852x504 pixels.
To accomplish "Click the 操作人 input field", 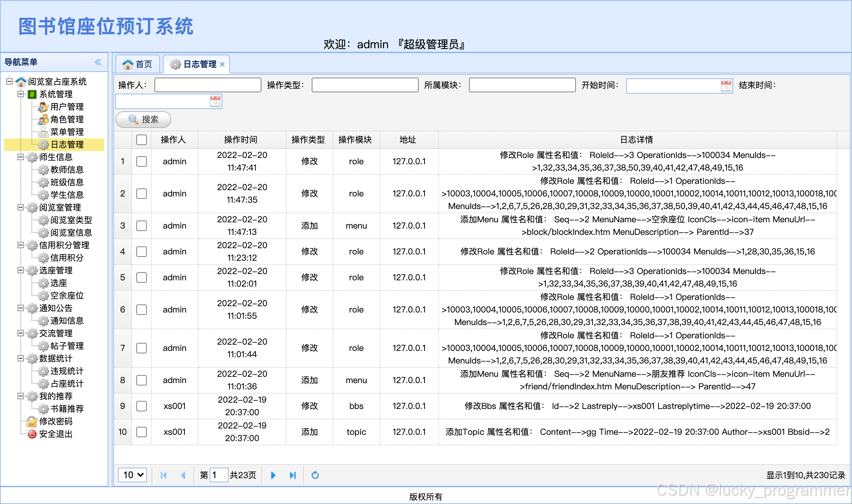I will click(x=208, y=85).
